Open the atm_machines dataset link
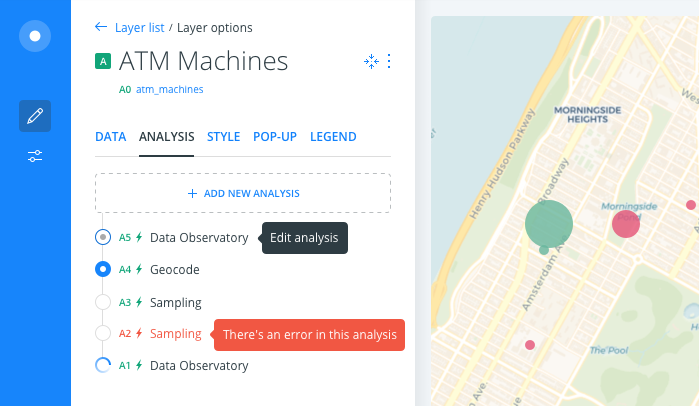 (169, 90)
